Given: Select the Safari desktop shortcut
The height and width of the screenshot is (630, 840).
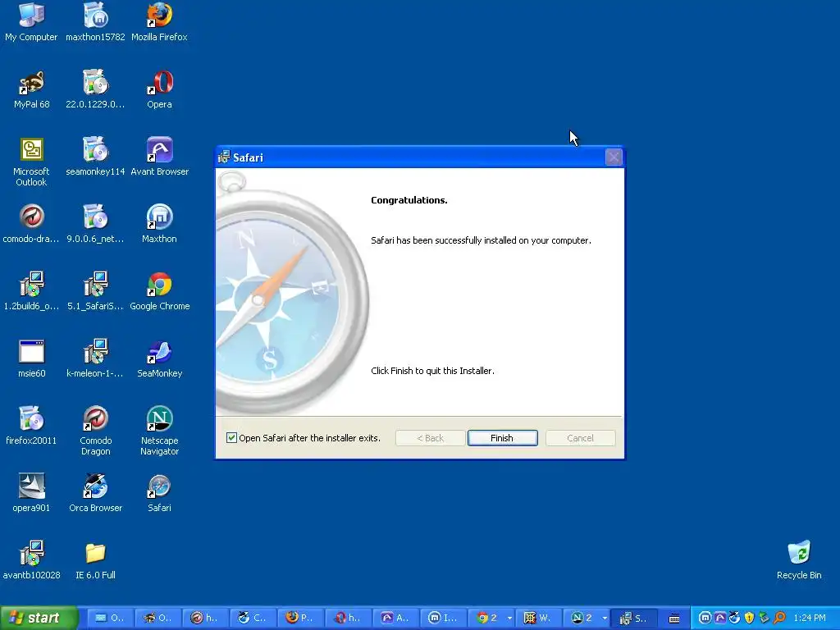Looking at the screenshot, I should coord(159,493).
